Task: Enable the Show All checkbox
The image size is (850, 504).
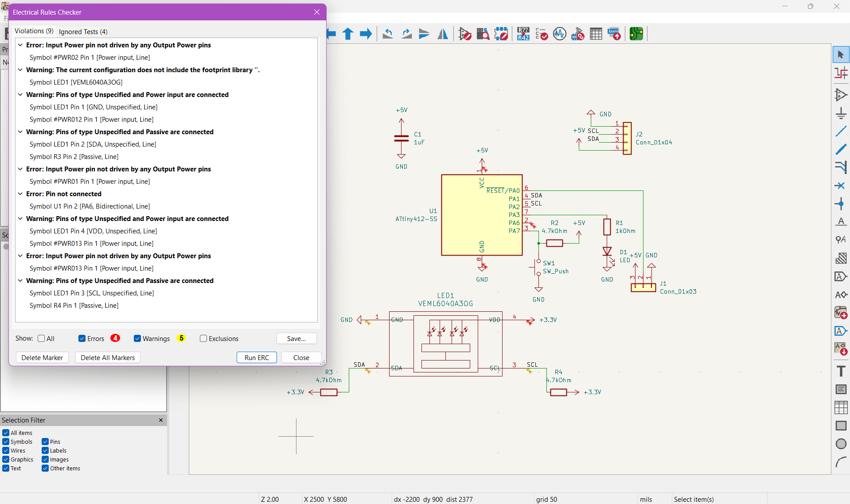Action: click(x=41, y=338)
